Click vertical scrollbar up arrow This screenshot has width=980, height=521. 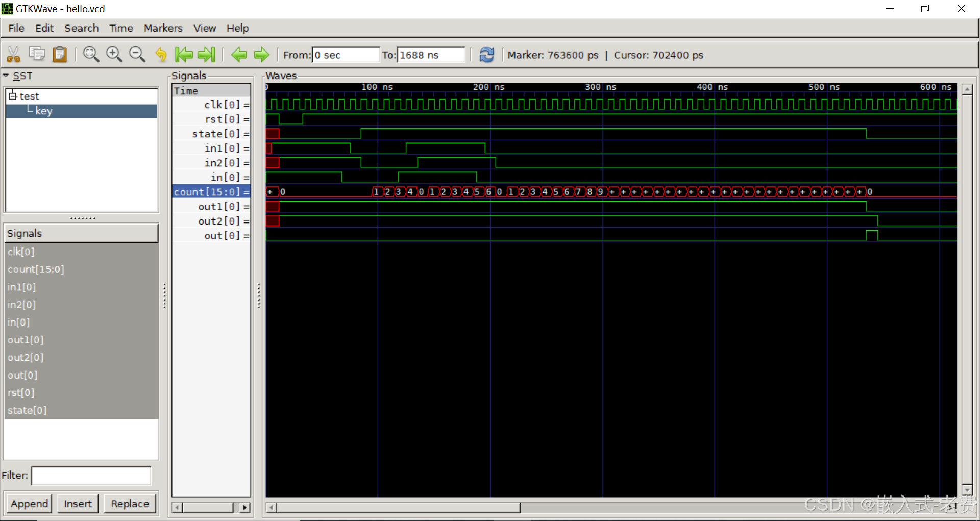(x=967, y=89)
